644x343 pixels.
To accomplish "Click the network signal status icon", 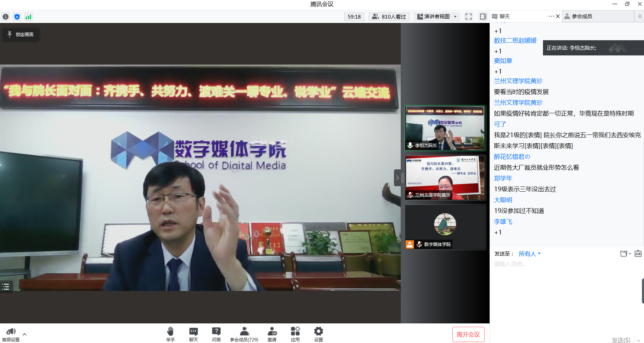I will [x=28, y=17].
